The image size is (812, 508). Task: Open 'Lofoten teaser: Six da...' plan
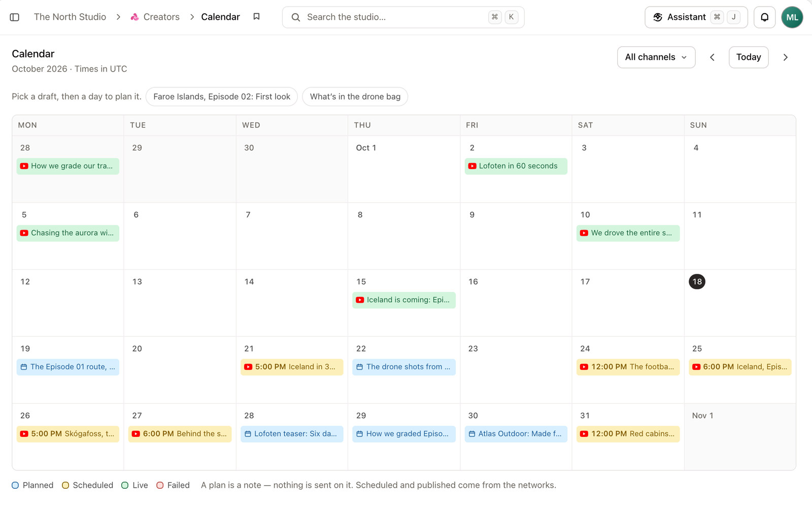pyautogui.click(x=292, y=434)
